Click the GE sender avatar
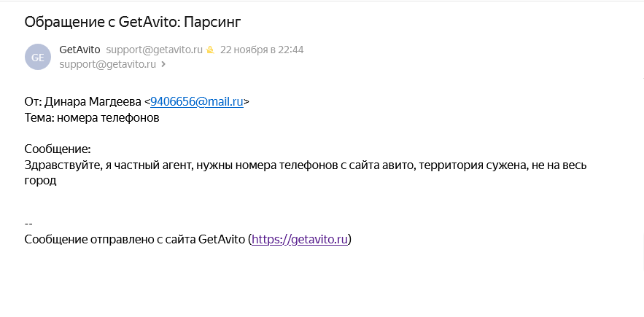This screenshot has width=644, height=317. tap(38, 57)
